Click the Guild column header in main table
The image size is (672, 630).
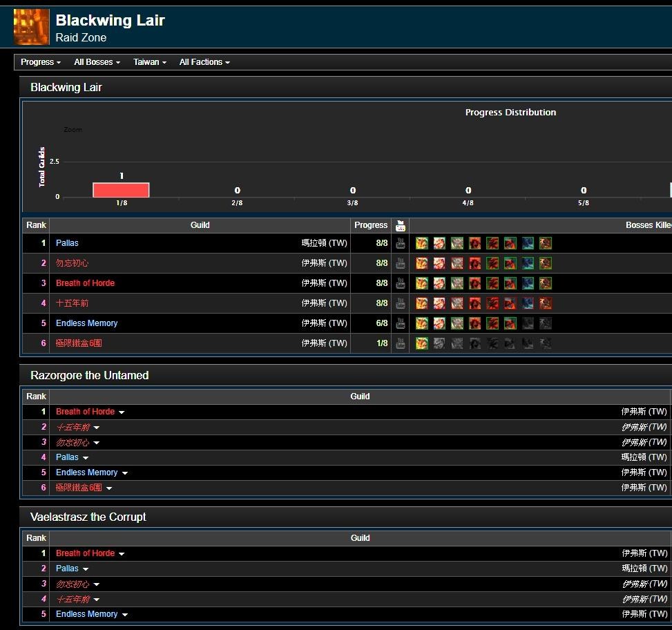(x=200, y=225)
